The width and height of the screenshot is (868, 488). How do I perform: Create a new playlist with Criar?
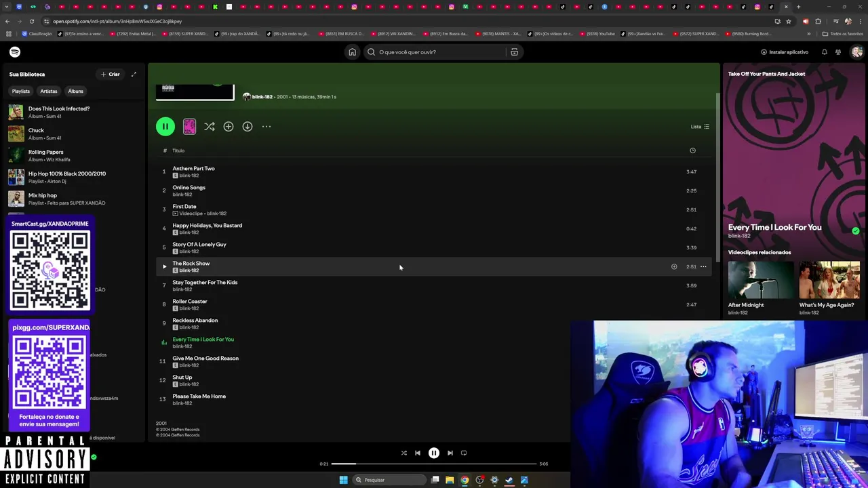111,74
